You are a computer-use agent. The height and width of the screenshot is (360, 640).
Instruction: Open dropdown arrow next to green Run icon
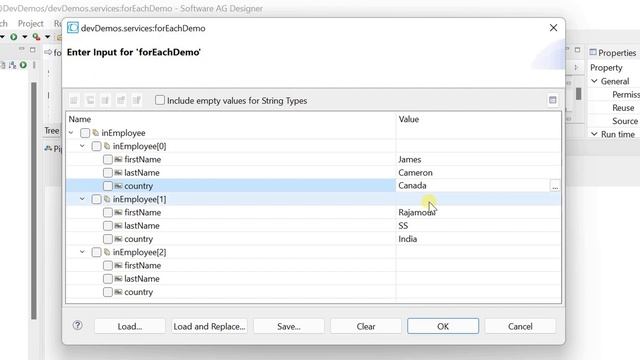coord(24,37)
